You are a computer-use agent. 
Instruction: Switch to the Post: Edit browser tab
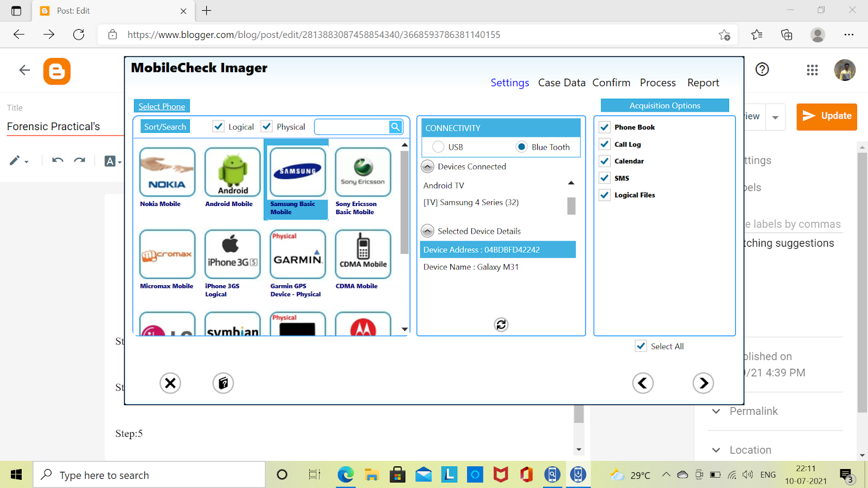[114, 11]
